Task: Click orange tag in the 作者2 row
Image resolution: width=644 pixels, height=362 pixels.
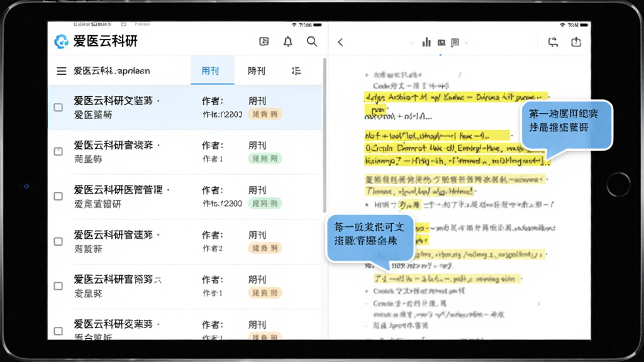Action: pos(265,248)
